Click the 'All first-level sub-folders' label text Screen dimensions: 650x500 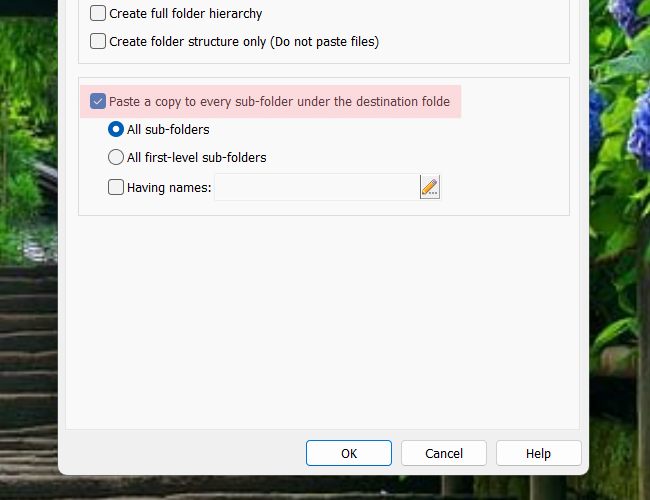[x=196, y=157]
